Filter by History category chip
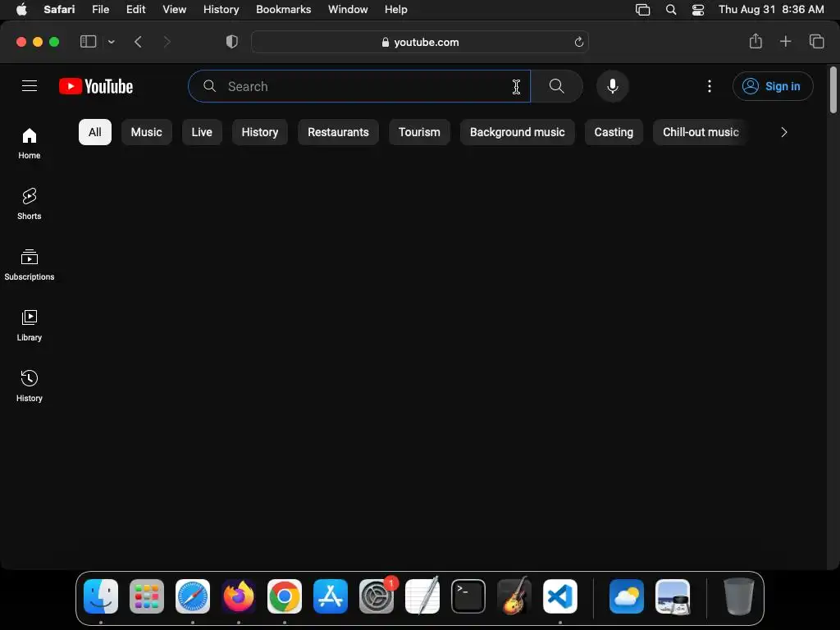 [260, 132]
